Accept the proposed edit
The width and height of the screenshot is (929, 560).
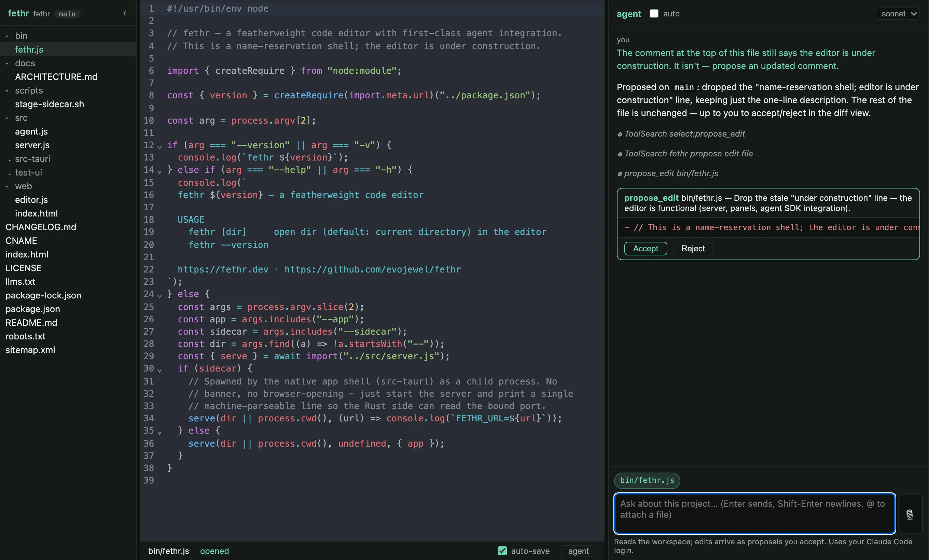pyautogui.click(x=646, y=248)
